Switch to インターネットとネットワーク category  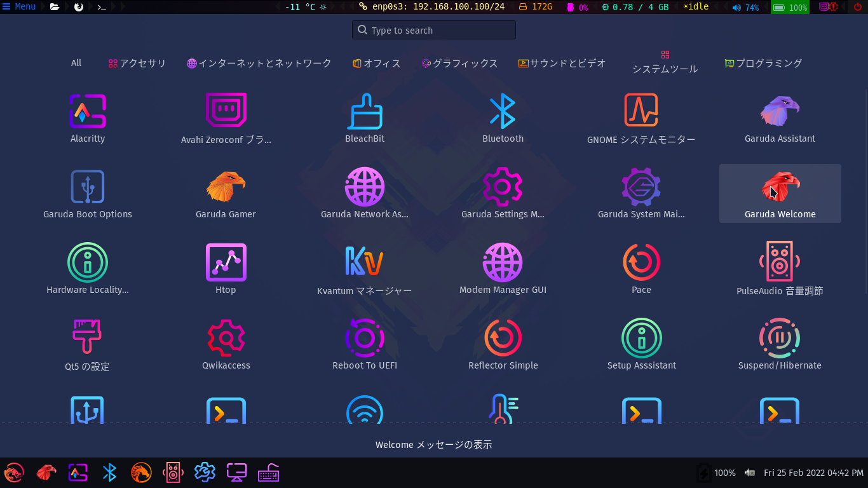point(259,63)
